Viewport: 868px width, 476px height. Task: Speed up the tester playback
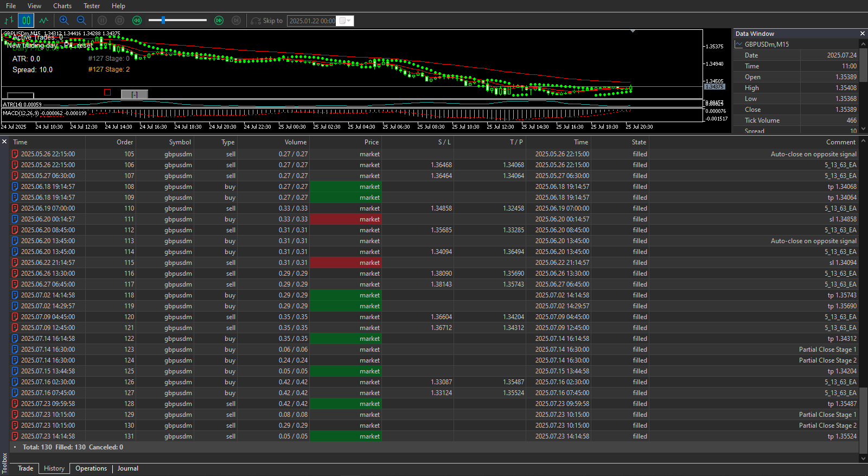point(219,21)
